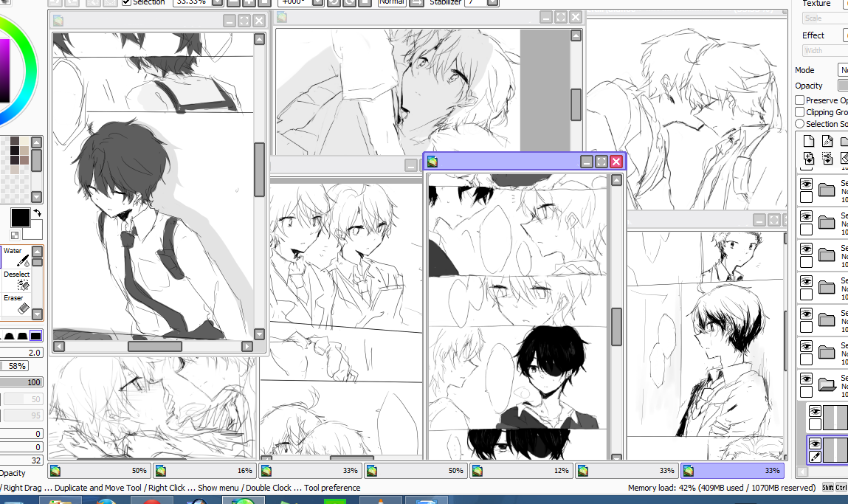
Task: Open the layer Mode dropdown
Action: point(843,70)
